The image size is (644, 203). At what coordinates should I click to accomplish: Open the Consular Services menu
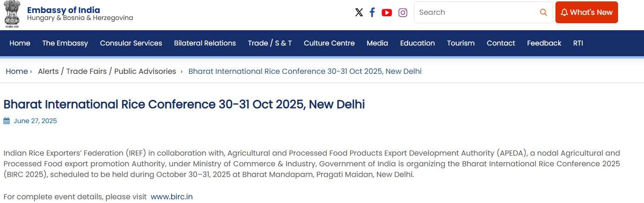131,43
